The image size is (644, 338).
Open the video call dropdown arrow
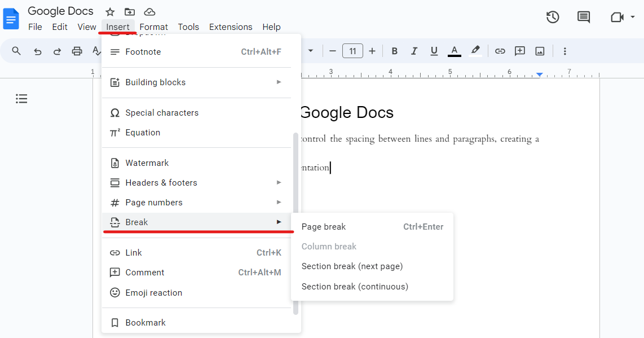pyautogui.click(x=633, y=17)
